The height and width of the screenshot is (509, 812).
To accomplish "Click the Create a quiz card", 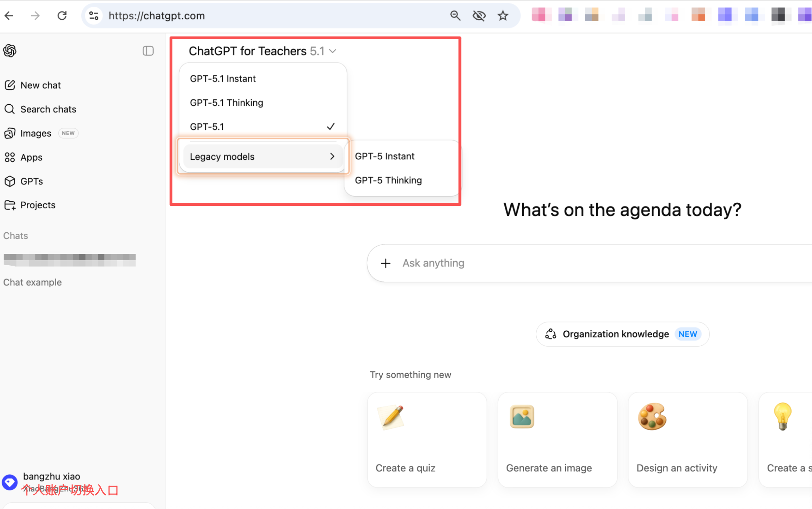I will tap(427, 440).
